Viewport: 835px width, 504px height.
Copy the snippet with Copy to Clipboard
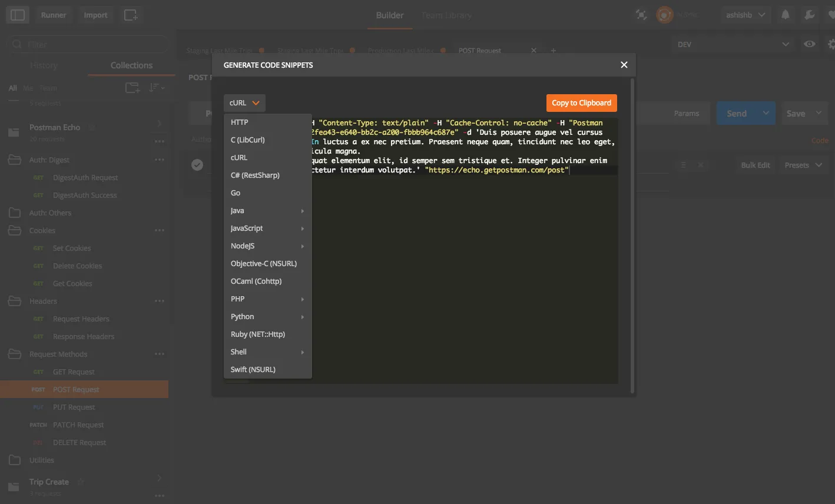tap(582, 103)
